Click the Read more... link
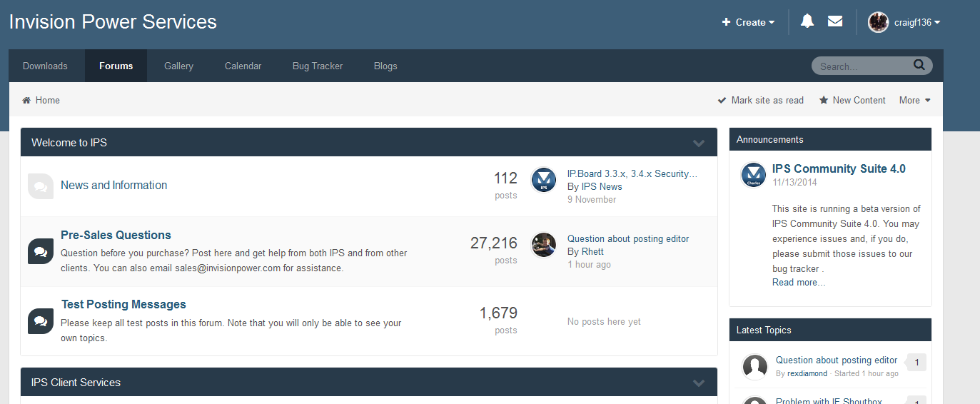The height and width of the screenshot is (404, 980). pos(799,282)
